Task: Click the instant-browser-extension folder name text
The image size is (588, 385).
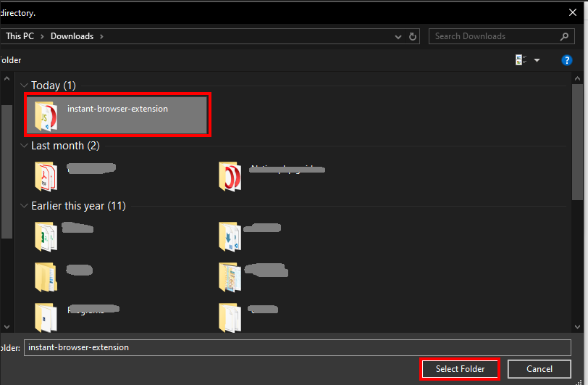Action: point(117,109)
